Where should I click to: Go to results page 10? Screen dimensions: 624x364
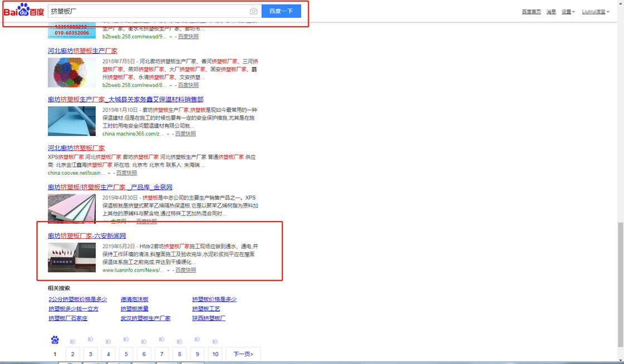(x=215, y=354)
